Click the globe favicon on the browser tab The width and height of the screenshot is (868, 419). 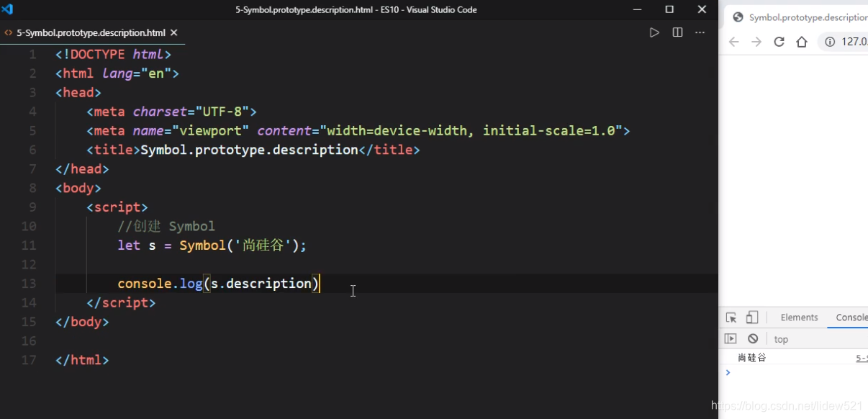pos(738,17)
